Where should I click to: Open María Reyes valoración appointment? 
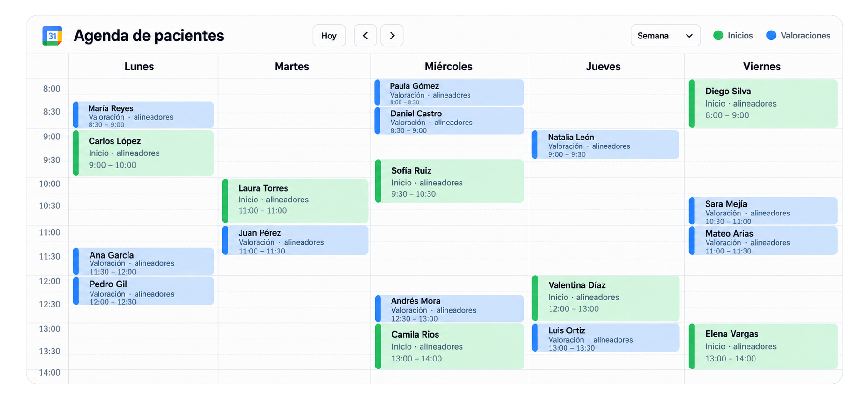pyautogui.click(x=143, y=115)
